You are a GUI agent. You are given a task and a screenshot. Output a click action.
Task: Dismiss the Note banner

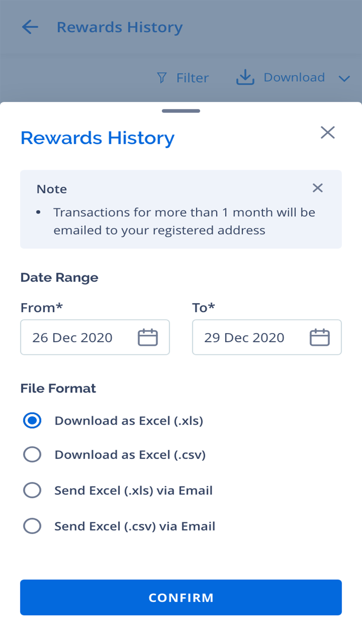317,188
